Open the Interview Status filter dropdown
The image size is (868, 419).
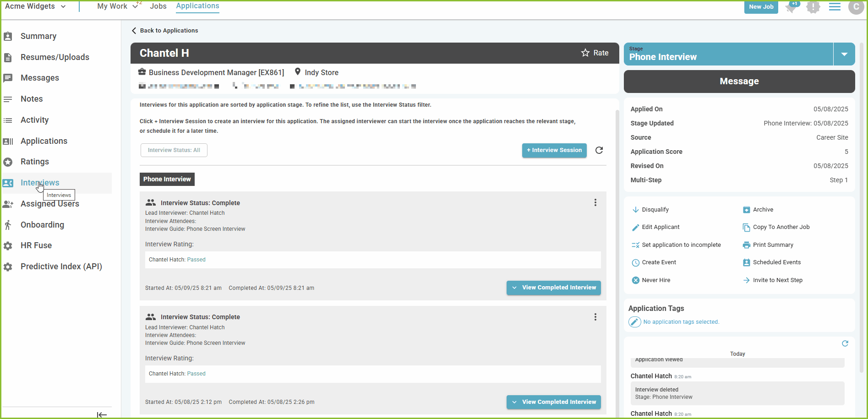[x=174, y=150]
